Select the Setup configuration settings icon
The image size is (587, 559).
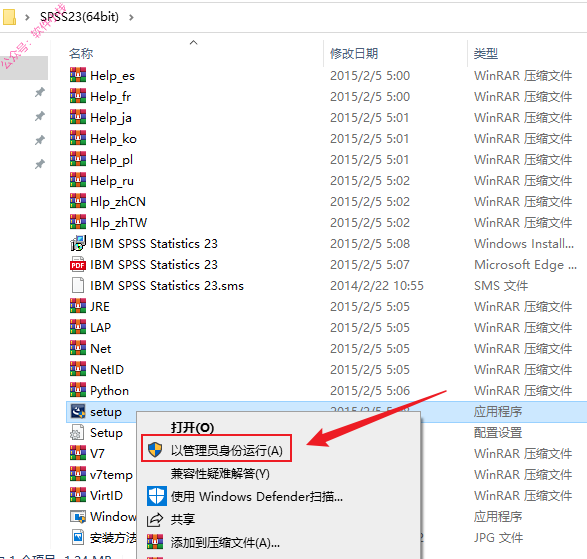click(77, 432)
